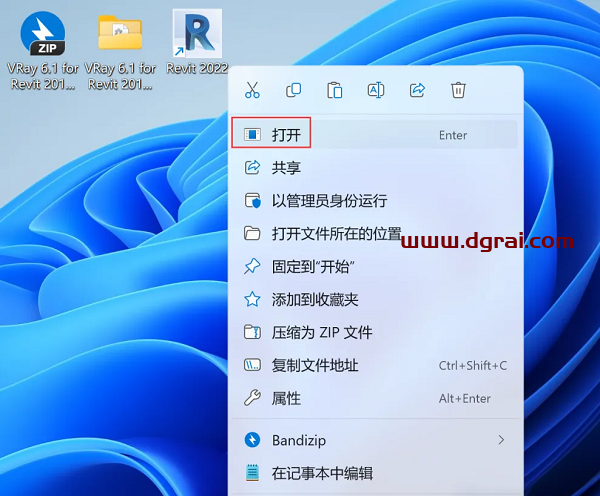The height and width of the screenshot is (496, 600).
Task: Click the Share icon in top row
Action: tap(417, 91)
